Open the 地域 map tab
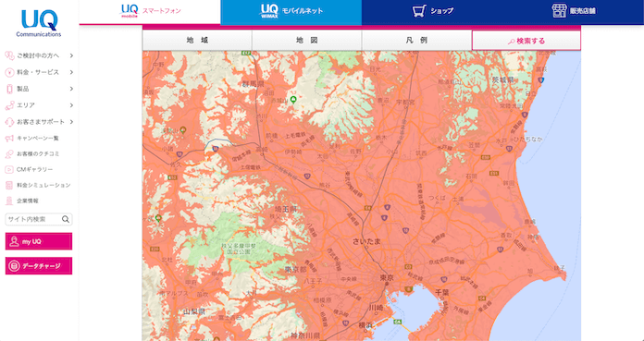The image size is (644, 341). coord(197,41)
